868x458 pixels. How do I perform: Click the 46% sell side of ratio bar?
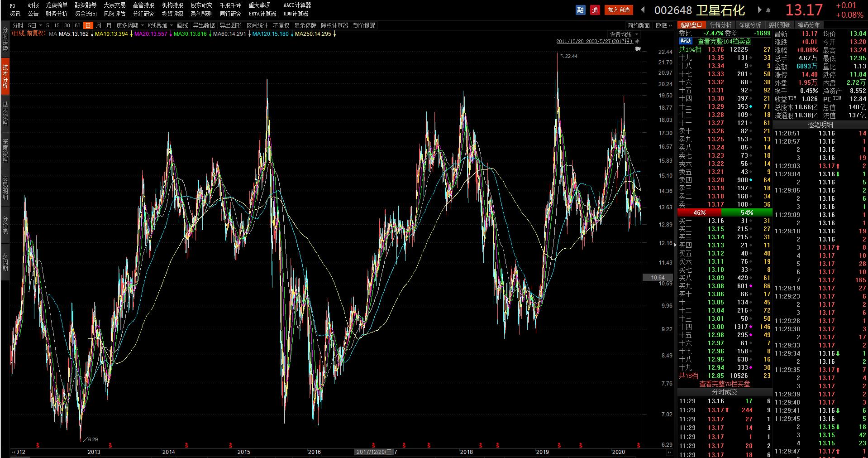[699, 212]
